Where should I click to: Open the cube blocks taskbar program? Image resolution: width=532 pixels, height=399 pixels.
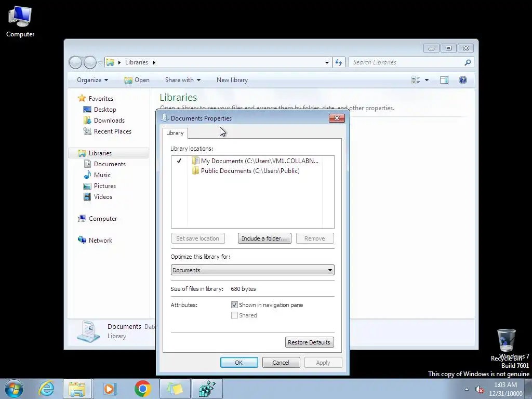coord(207,389)
